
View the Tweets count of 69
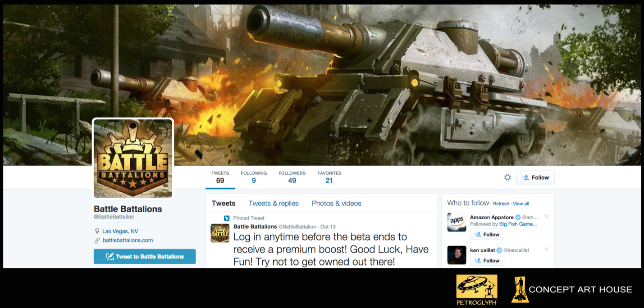point(220,177)
